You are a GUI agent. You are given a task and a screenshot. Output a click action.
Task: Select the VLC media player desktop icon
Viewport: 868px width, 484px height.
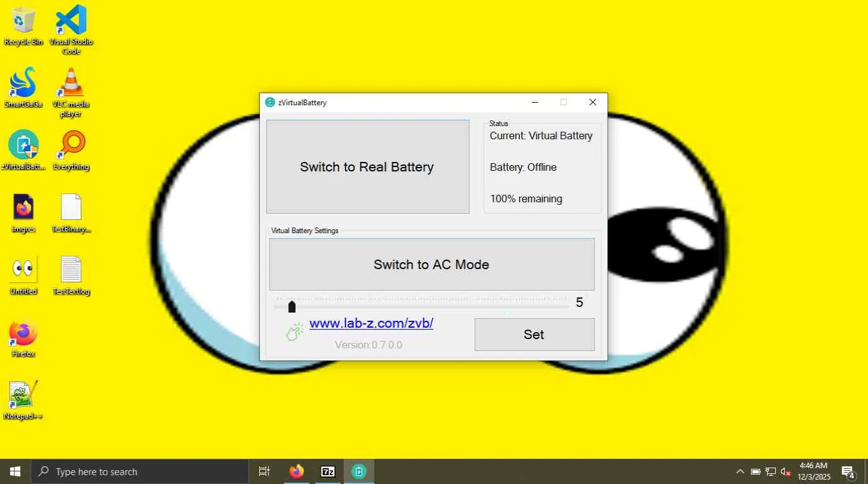coord(71,92)
